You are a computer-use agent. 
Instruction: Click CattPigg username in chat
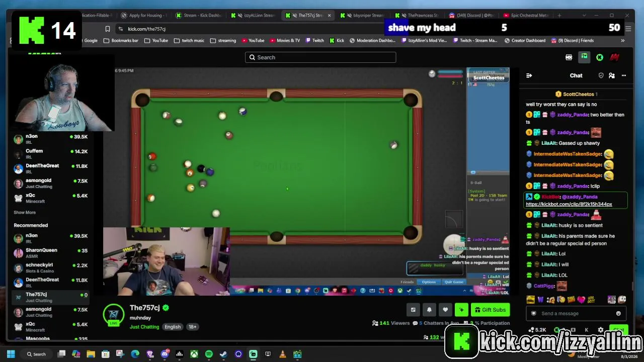pos(544,286)
